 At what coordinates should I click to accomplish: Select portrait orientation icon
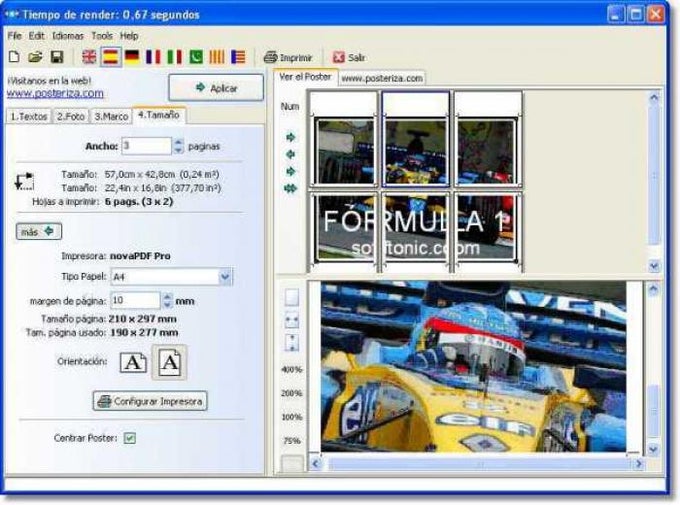click(x=170, y=362)
